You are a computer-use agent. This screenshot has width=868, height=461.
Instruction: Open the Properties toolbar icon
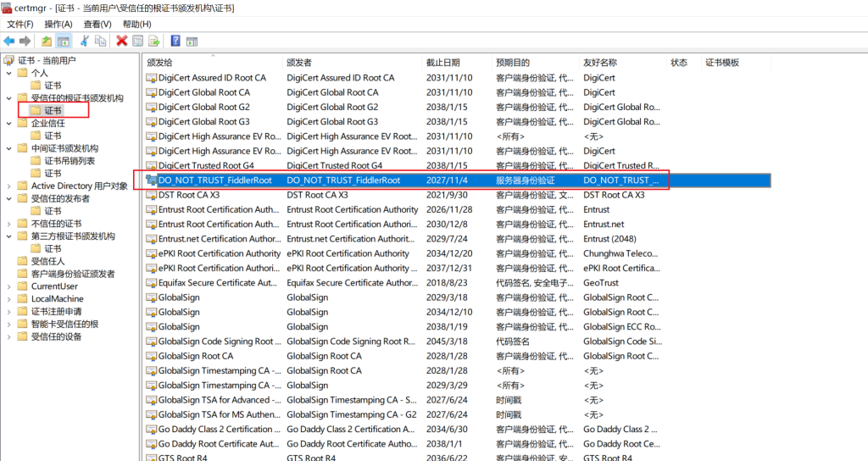pos(138,41)
